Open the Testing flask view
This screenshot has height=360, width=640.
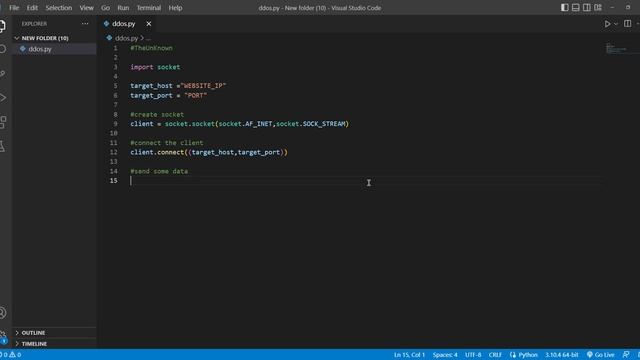2,146
